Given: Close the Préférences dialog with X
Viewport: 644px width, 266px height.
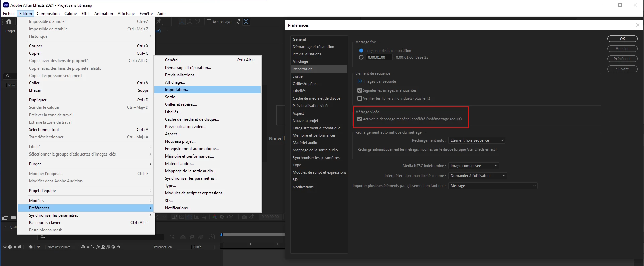Looking at the screenshot, I should point(638,25).
